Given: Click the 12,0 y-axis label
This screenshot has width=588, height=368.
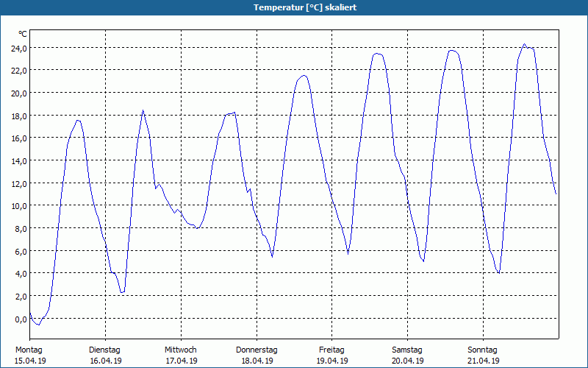Looking at the screenshot, I should pyautogui.click(x=19, y=183).
